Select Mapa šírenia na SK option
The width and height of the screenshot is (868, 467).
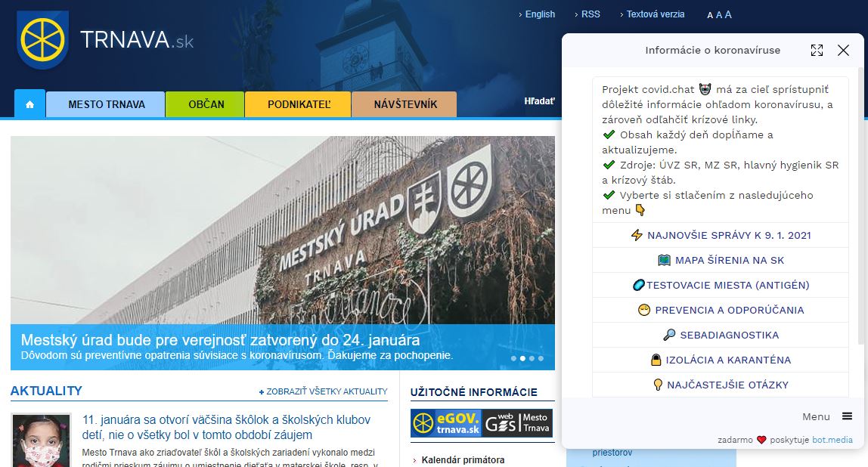click(721, 260)
